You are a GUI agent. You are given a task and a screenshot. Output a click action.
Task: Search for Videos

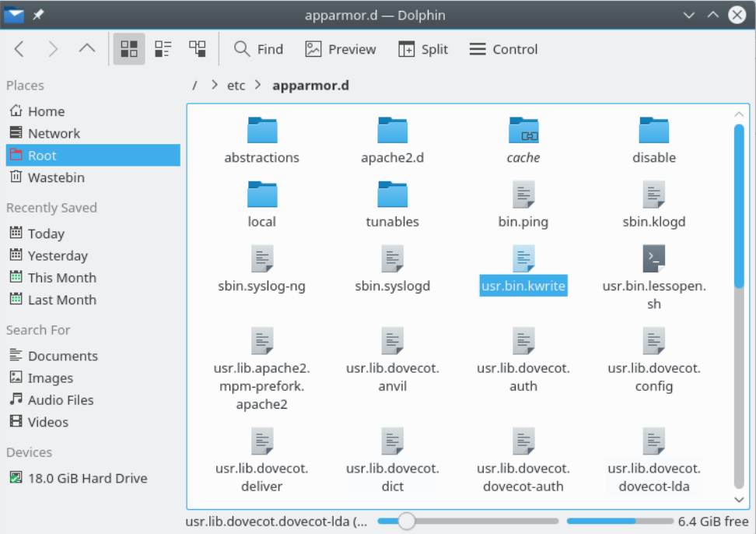(93, 423)
